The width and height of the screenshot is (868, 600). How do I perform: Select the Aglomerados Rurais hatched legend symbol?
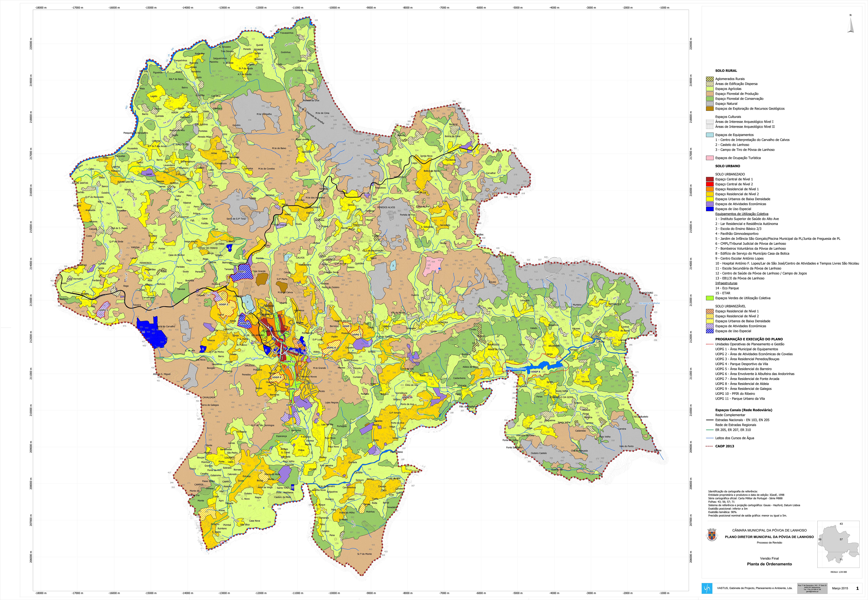[710, 79]
